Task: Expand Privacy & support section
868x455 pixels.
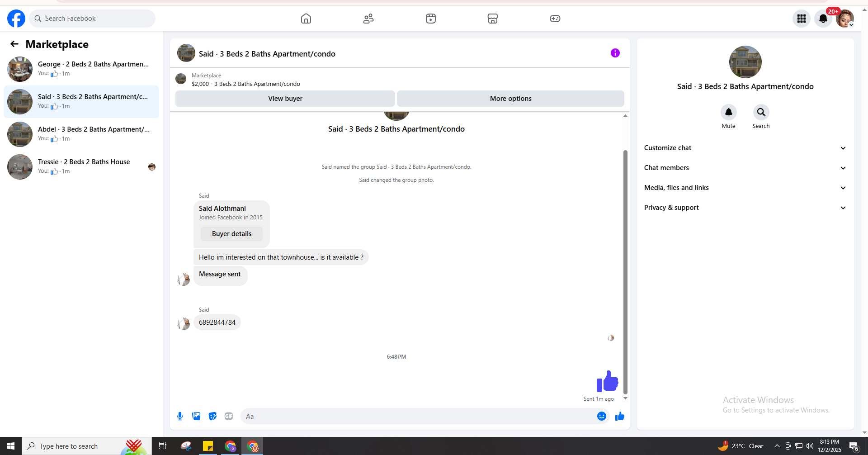Action: point(745,208)
